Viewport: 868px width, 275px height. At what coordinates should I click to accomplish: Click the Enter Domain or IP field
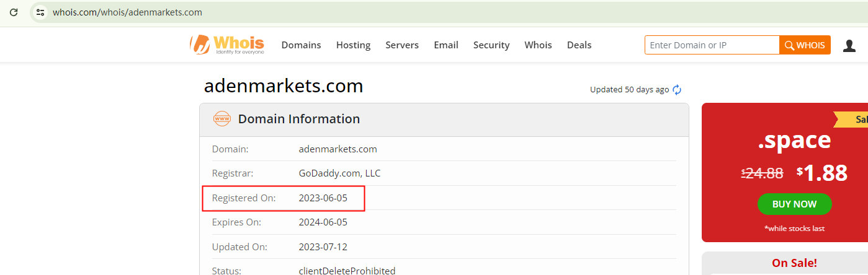(x=712, y=45)
